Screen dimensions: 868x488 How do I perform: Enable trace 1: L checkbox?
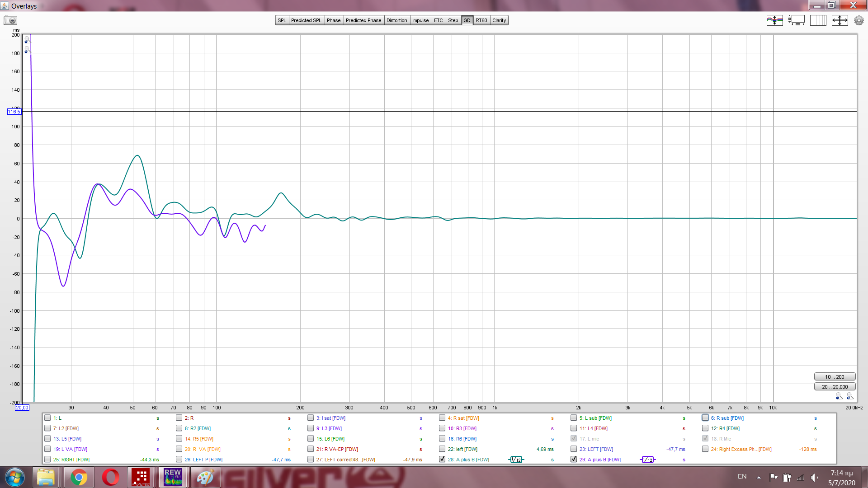click(47, 418)
